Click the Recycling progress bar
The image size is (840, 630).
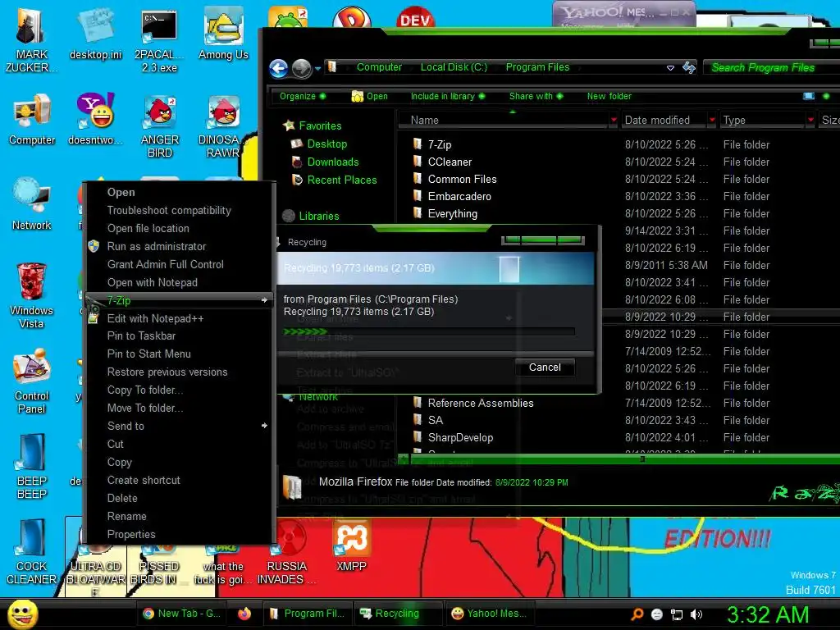click(x=429, y=332)
